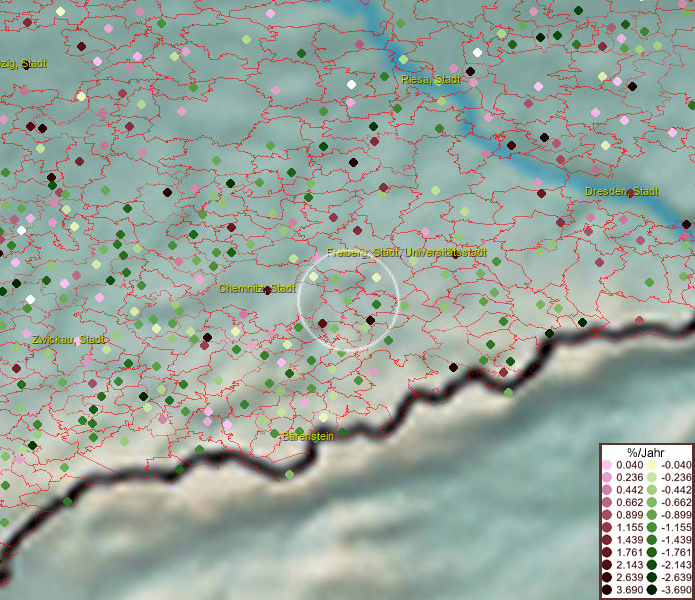Click the 'Riesa, Stadt' map label
The height and width of the screenshot is (600, 695).
[431, 79]
